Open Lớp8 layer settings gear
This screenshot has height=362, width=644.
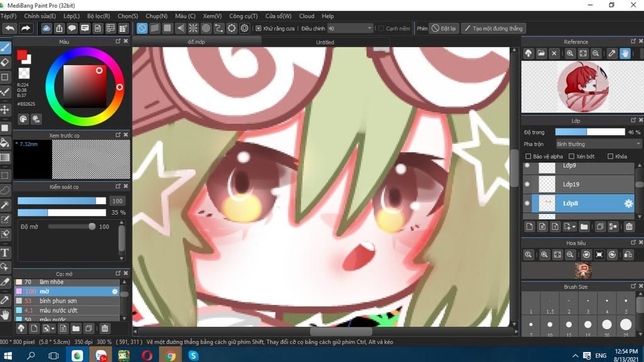[628, 203]
